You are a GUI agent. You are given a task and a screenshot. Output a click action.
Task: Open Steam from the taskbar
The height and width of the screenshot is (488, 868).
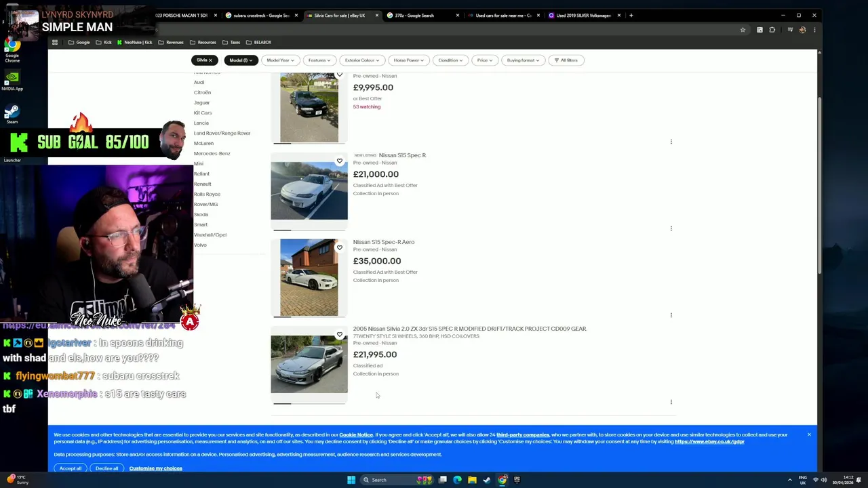pos(487,480)
